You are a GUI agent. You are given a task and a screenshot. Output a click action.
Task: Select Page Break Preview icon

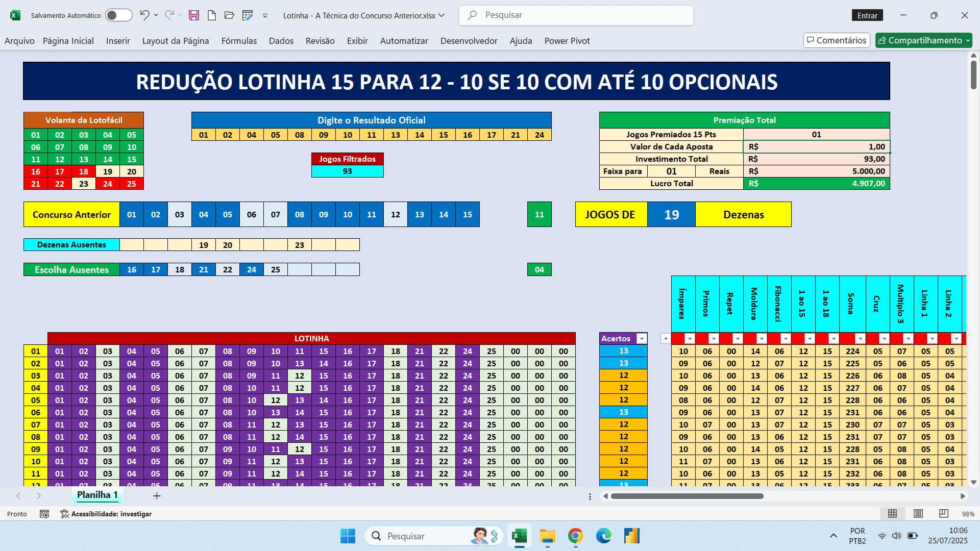coord(943,514)
